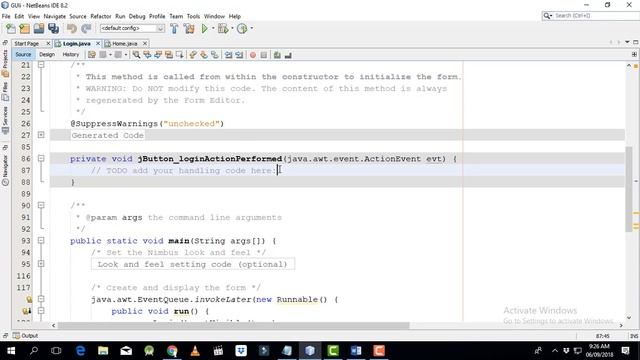The image size is (640, 360).
Task: Click the Build Project hammer icon
Action: (174, 29)
